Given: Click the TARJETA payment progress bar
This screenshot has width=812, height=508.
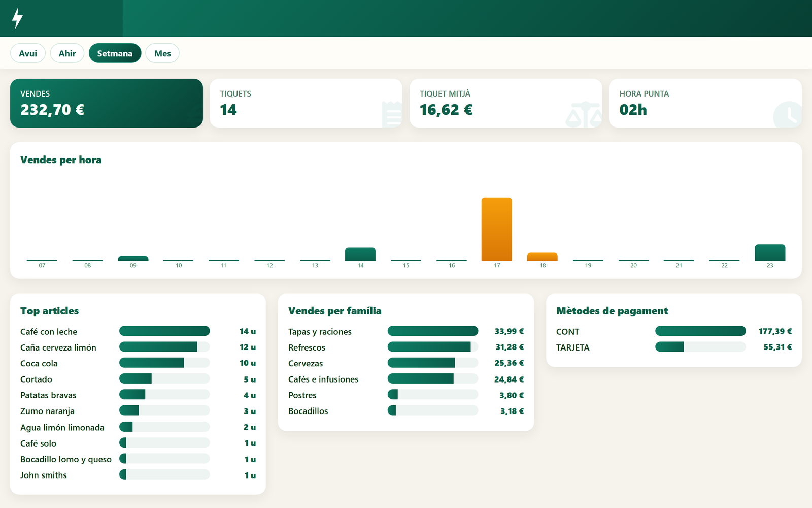Looking at the screenshot, I should [x=700, y=347].
